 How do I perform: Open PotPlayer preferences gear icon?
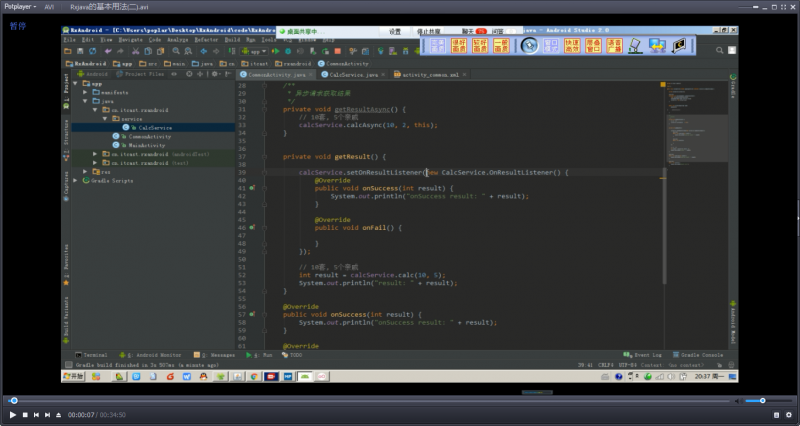click(788, 414)
